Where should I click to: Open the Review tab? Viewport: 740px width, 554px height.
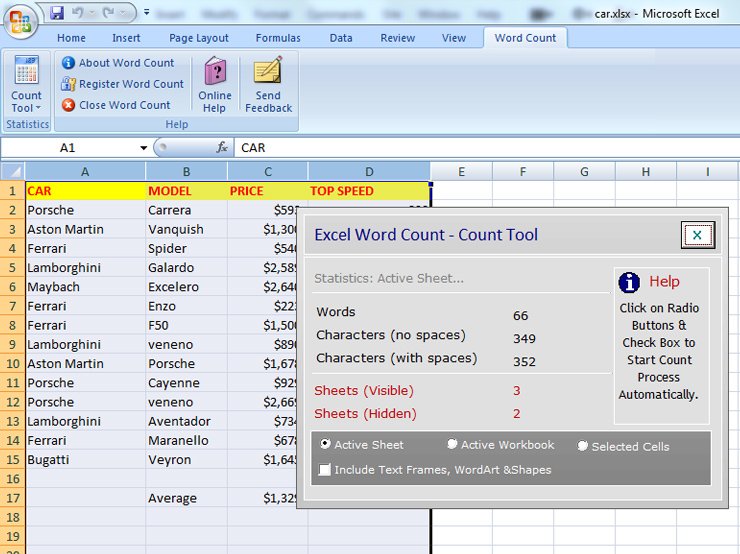click(x=397, y=38)
